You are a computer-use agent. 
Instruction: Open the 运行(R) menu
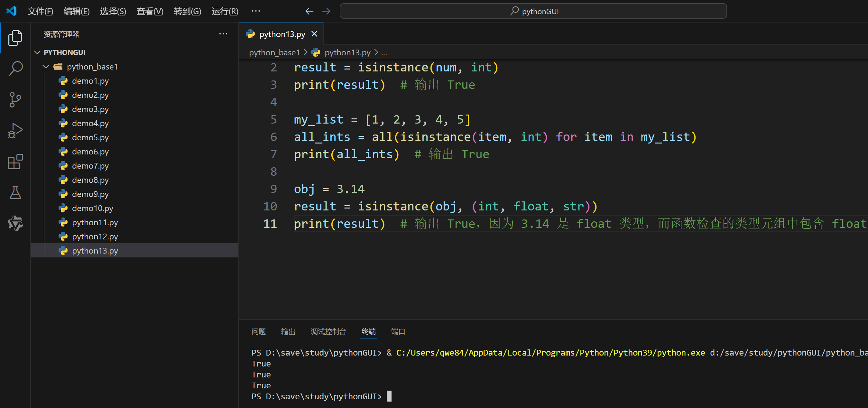click(225, 12)
